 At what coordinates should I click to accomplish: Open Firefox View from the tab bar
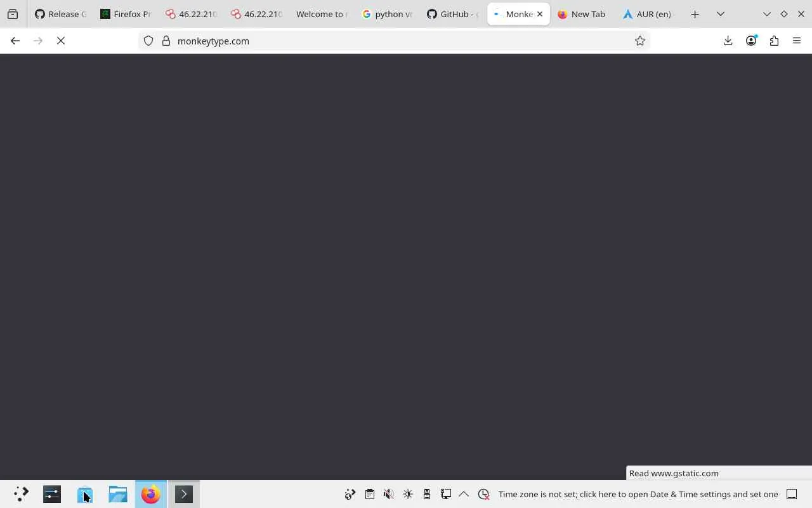[13, 14]
